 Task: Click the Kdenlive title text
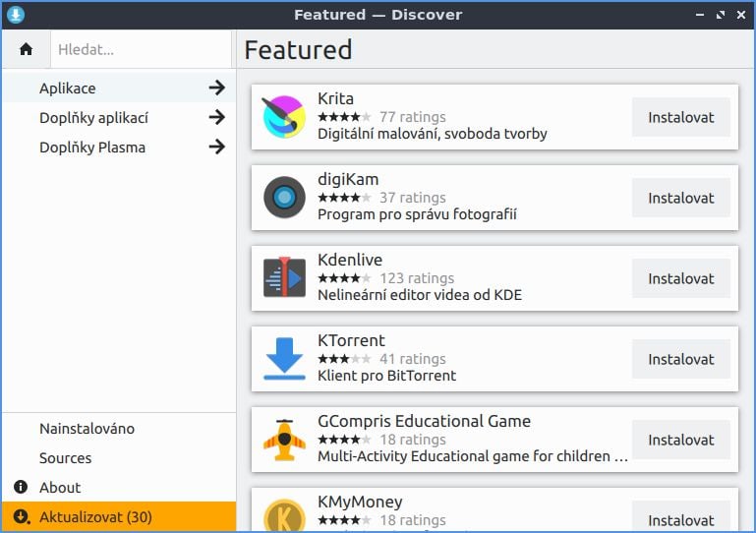tap(350, 260)
